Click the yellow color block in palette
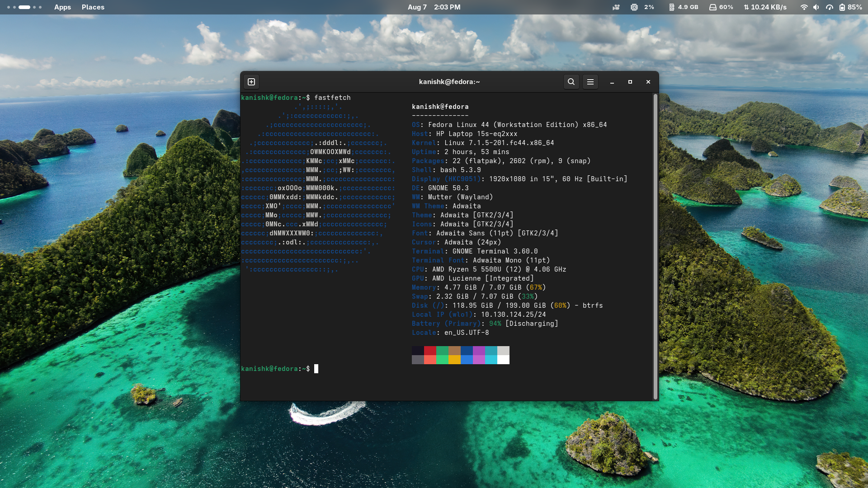This screenshot has width=868, height=488. [454, 360]
